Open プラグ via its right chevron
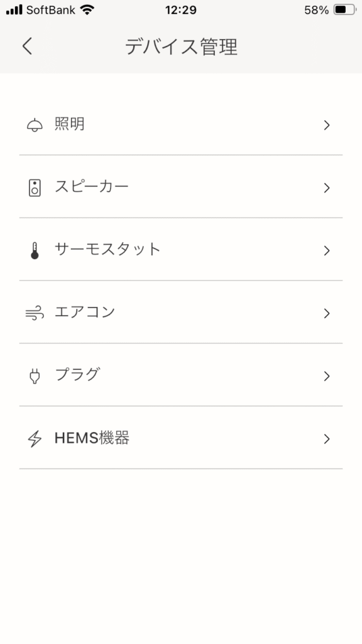The width and height of the screenshot is (362, 644). click(327, 376)
